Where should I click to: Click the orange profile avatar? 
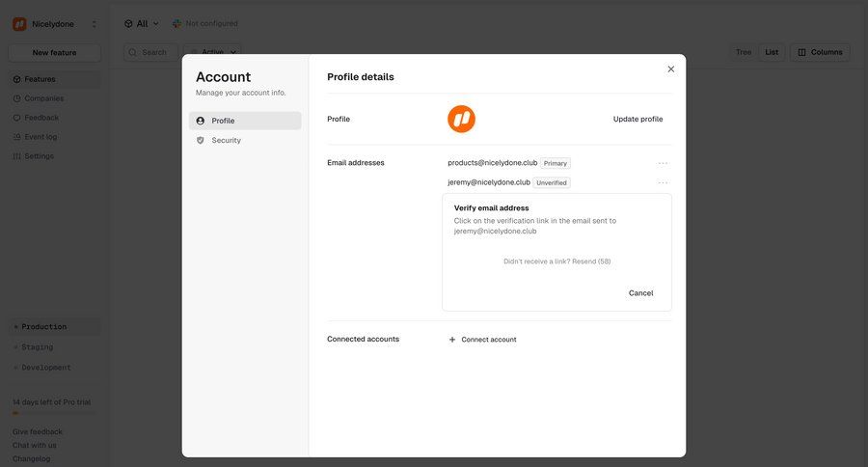tap(461, 119)
